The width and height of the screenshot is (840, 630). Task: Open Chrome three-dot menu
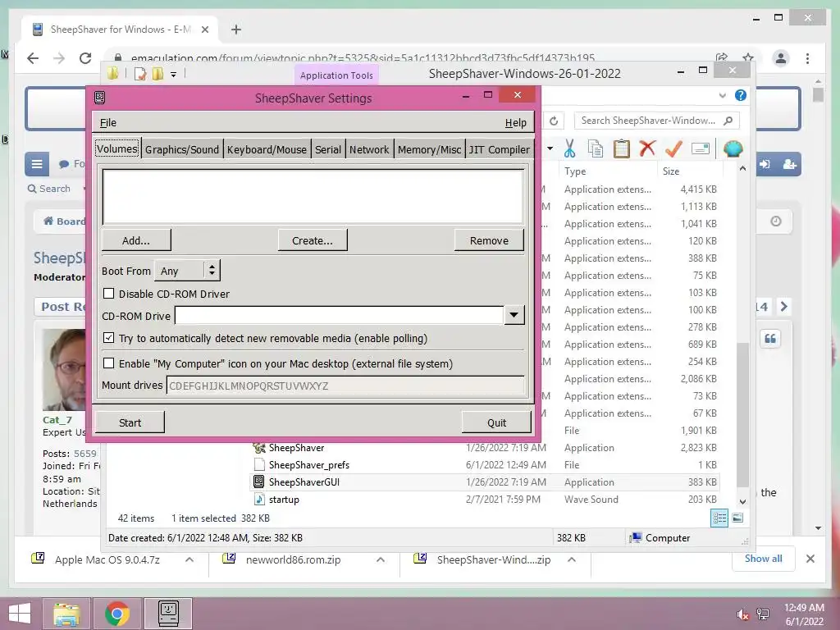(807, 58)
